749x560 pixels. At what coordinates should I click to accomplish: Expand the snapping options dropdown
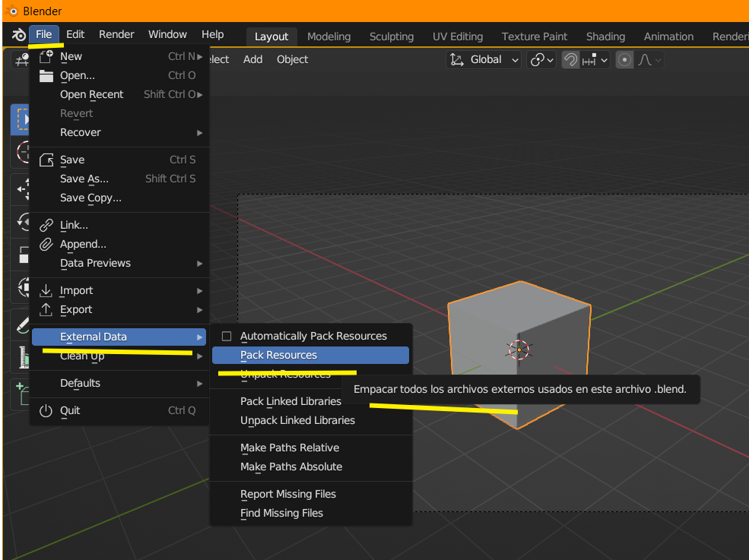(595, 60)
